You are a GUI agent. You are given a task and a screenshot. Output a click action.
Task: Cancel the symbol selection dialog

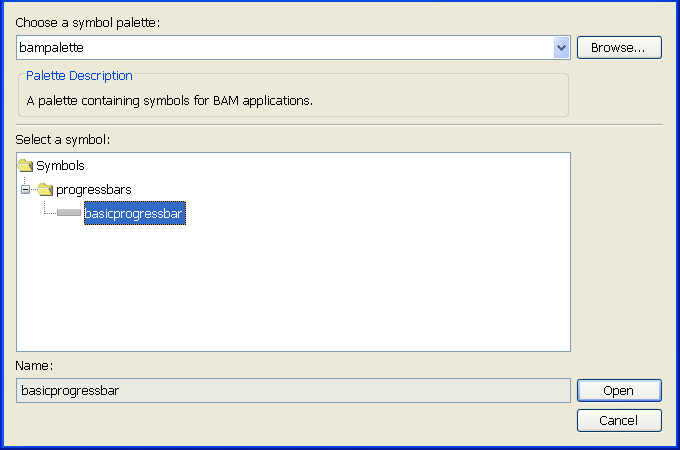(x=619, y=421)
